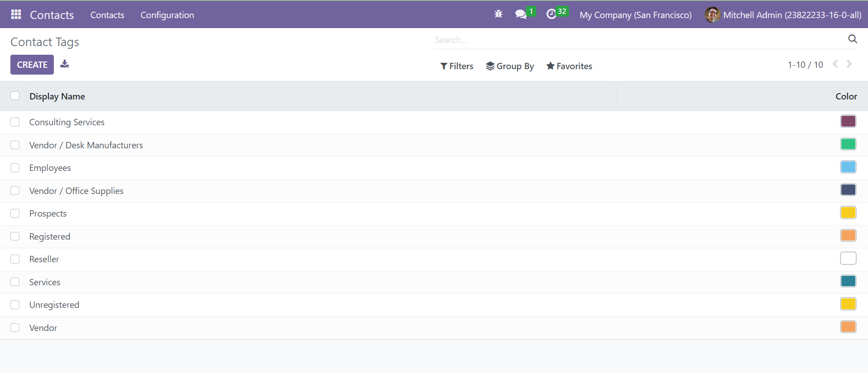Image resolution: width=868 pixels, height=373 pixels.
Task: Click the 1-10 / 10 pager counter
Action: pos(805,65)
